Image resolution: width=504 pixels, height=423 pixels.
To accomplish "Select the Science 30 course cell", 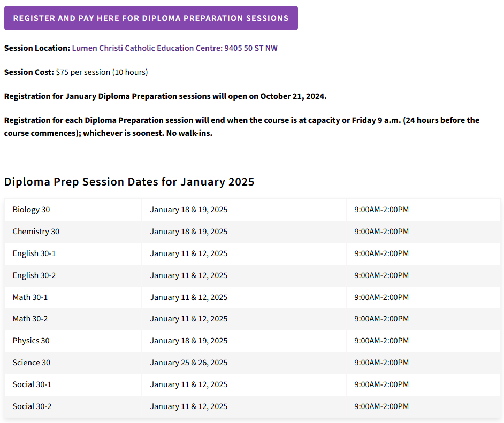I will [32, 363].
